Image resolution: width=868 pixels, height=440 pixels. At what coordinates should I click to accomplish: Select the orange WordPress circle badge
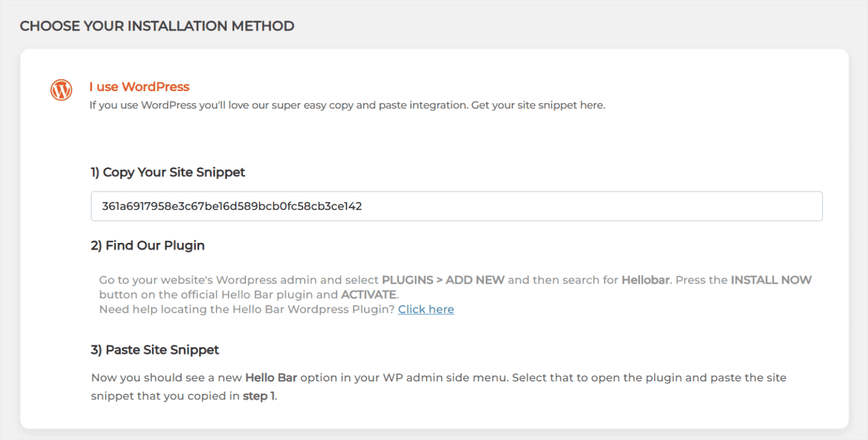pos(60,90)
